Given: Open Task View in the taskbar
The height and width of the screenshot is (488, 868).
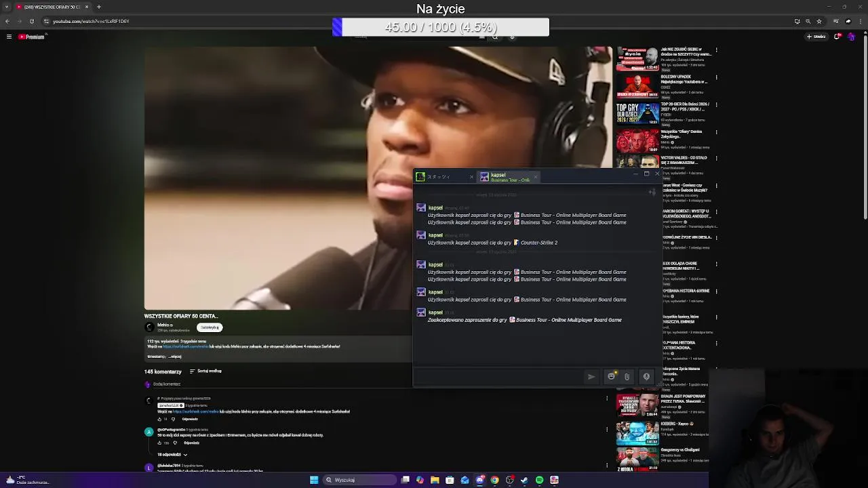Looking at the screenshot, I should [405, 480].
